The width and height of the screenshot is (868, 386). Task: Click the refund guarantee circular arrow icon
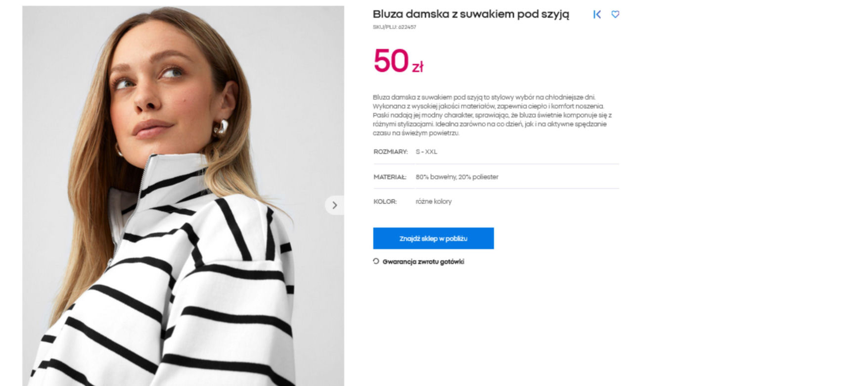(376, 261)
